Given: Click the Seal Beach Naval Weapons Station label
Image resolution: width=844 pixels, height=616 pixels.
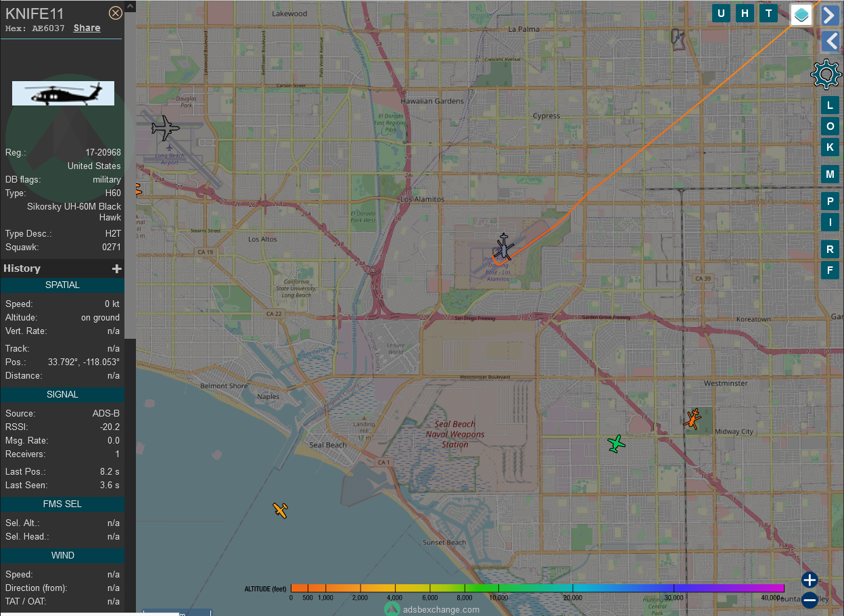Looking at the screenshot, I should point(455,434).
